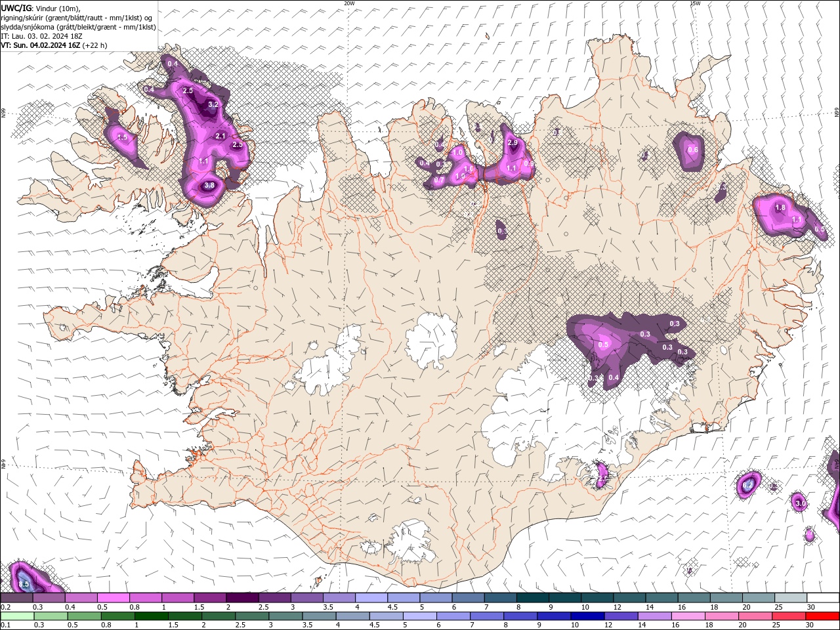Select lower legend bright red swatch after 30
Viewport: 840px width, 630px height.
823,616
